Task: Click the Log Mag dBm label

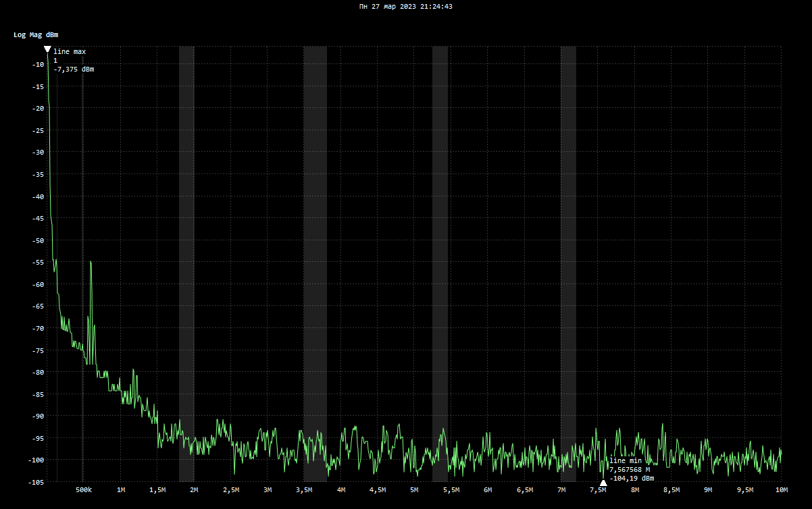Action: coord(36,34)
